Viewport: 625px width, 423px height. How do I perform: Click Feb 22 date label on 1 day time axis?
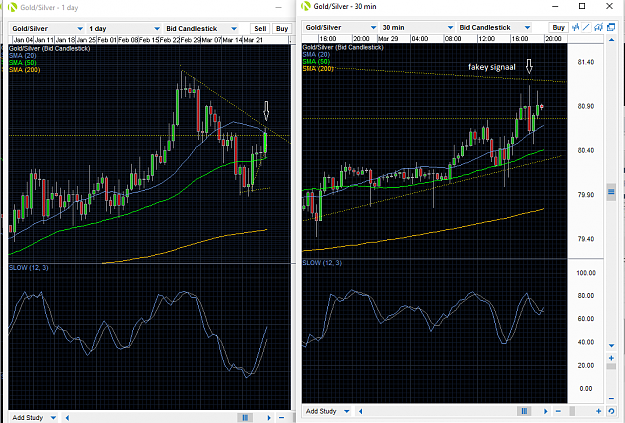pos(170,40)
